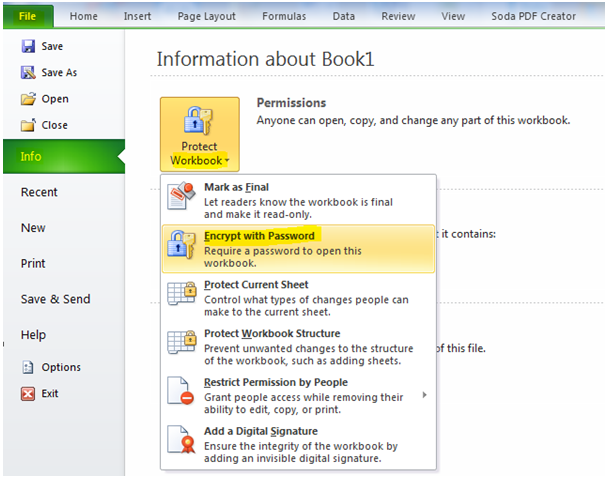Click the Save As icon
This screenshot has width=605, height=481.
coord(28,73)
